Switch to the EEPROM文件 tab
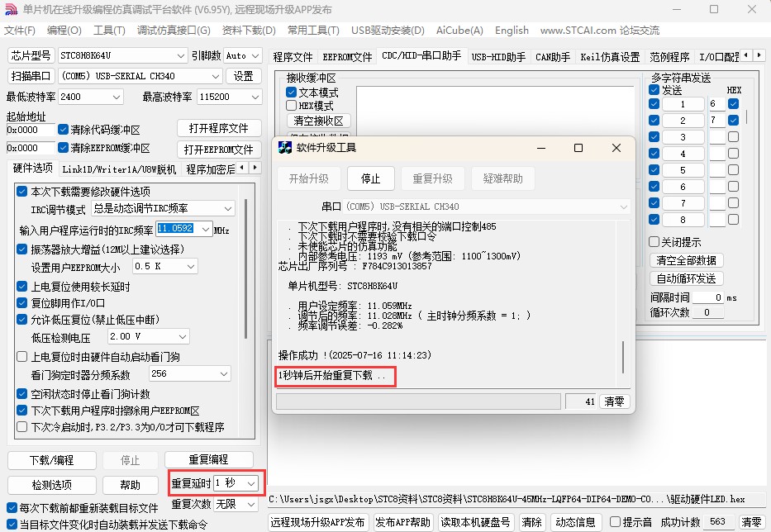Image resolution: width=771 pixels, height=532 pixels. [x=347, y=57]
